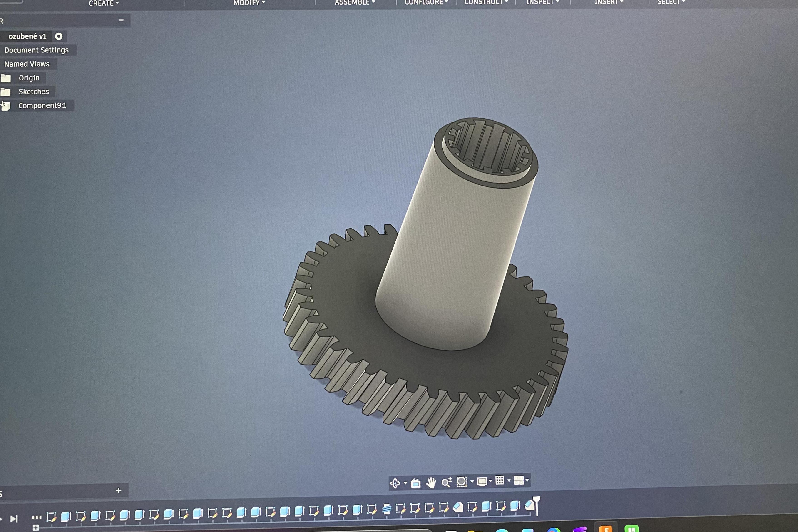Open the Viewports dropdown arrow
This screenshot has width=798, height=532.
(527, 480)
